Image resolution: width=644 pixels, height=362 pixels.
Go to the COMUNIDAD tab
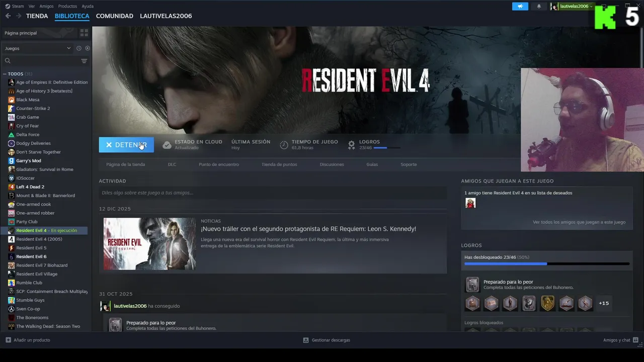115,16
